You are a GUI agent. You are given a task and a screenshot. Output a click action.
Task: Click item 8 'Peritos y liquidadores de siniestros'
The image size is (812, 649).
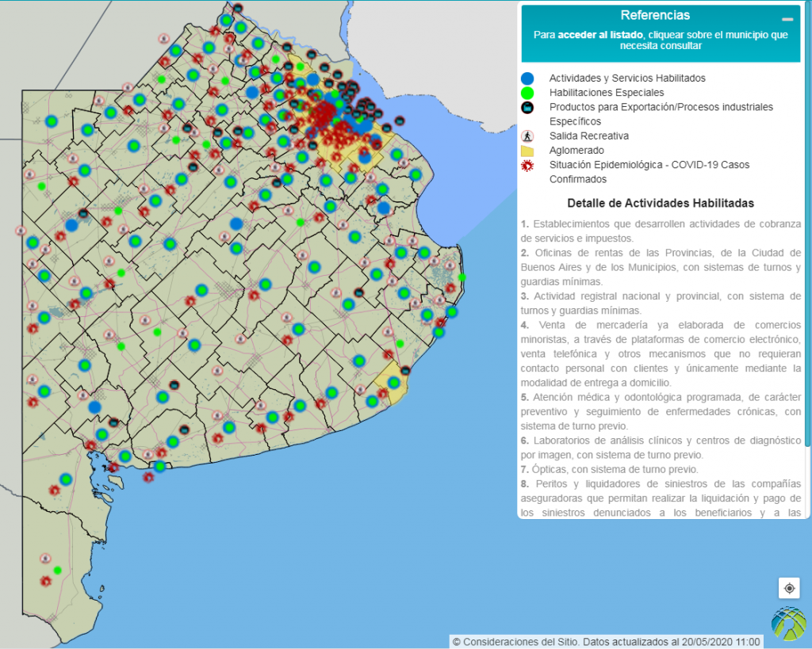point(661,498)
